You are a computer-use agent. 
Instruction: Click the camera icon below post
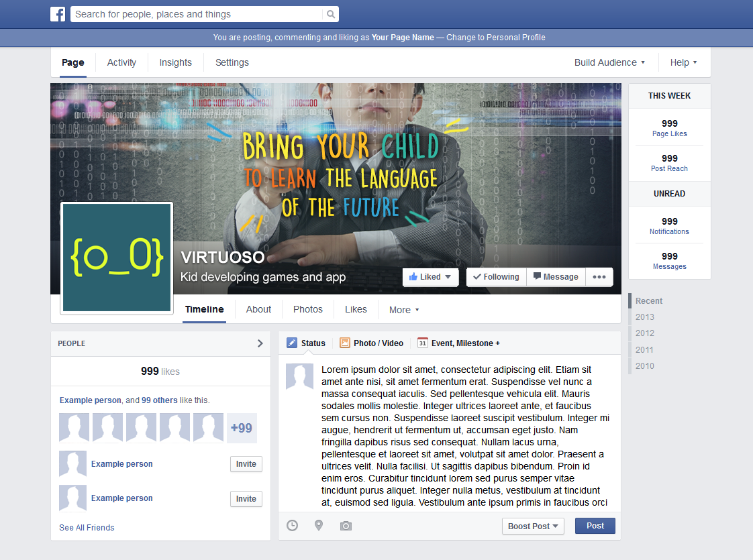tap(346, 526)
